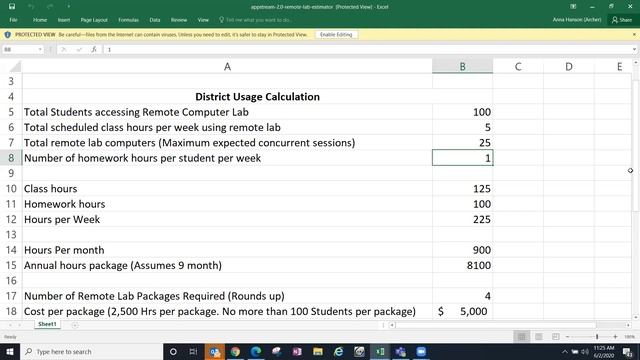The image size is (640, 360).
Task: Select column C header
Action: click(x=518, y=67)
